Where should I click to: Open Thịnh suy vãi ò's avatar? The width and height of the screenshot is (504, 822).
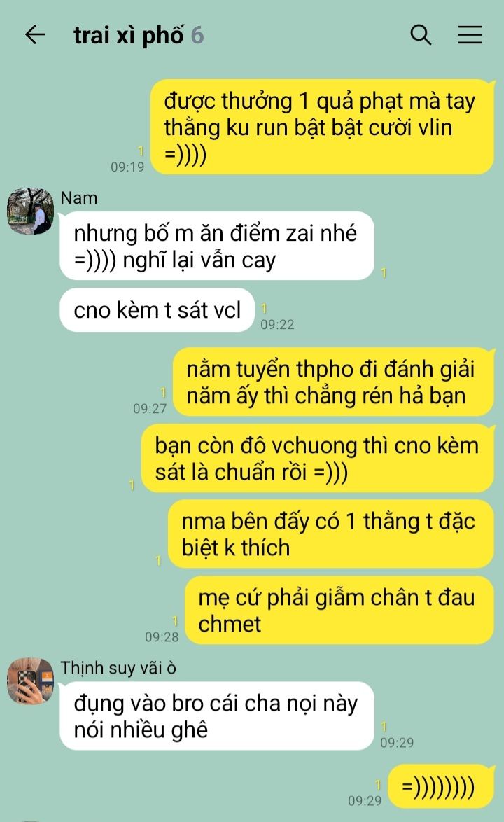[x=30, y=681]
